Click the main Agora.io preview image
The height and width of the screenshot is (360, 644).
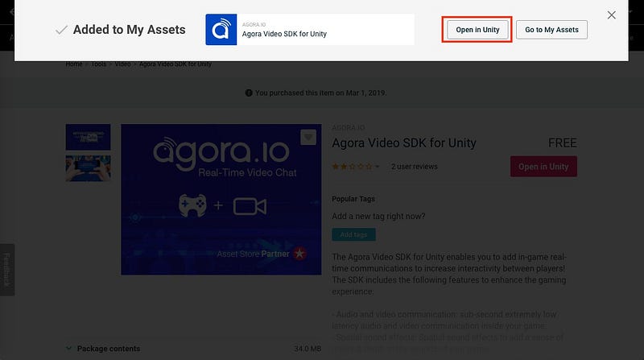point(221,199)
